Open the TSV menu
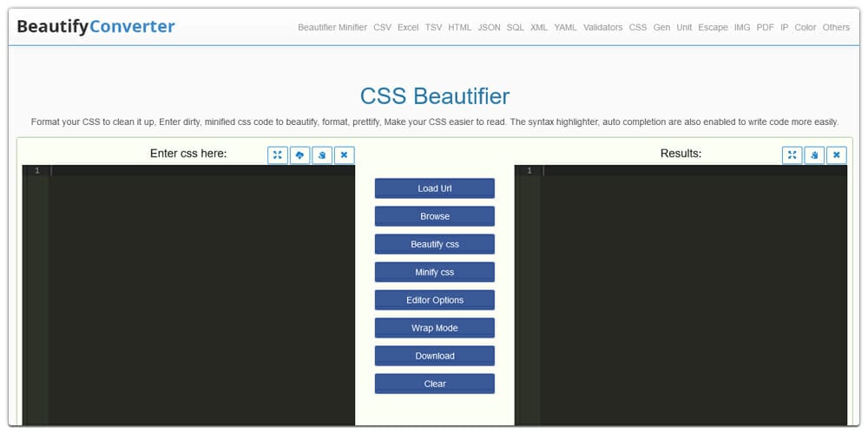The image size is (868, 434). click(x=433, y=27)
